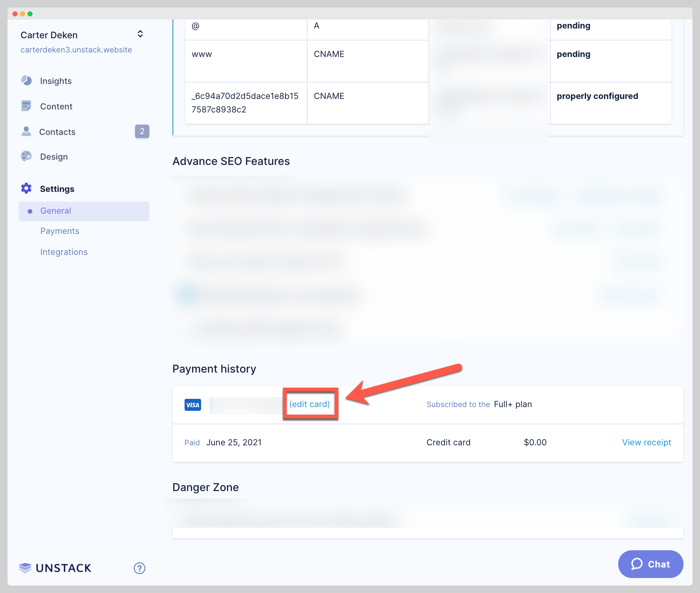Open View receipt for June 25 payment
The width and height of the screenshot is (700, 593).
(646, 443)
